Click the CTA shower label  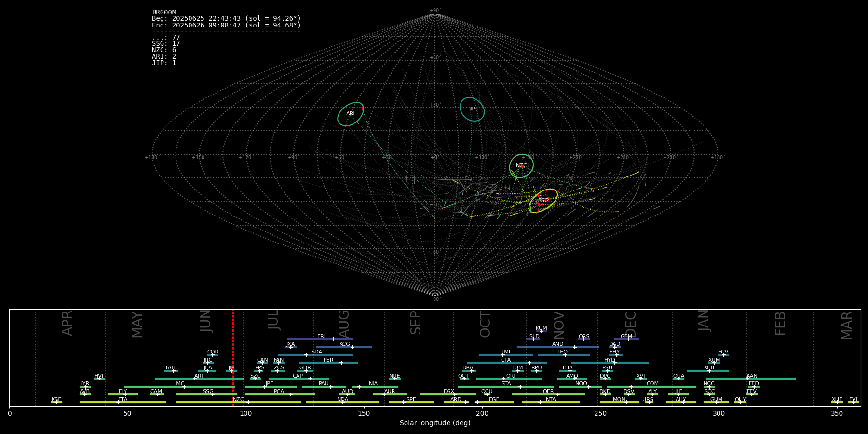(x=506, y=360)
